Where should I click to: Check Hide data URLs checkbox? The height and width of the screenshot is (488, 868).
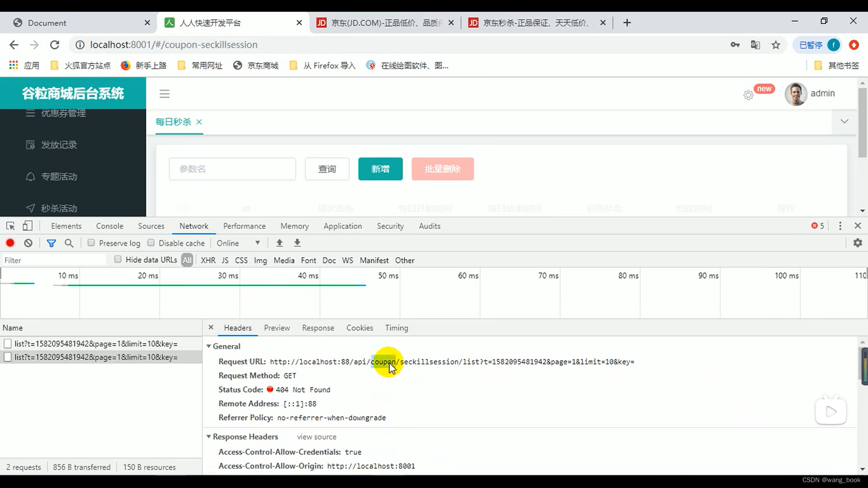click(118, 259)
